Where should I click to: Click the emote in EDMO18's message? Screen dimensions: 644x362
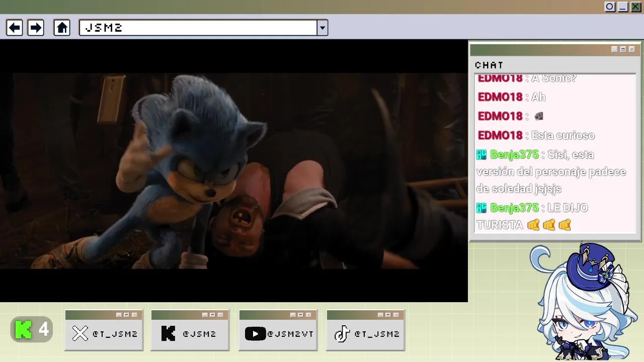click(x=538, y=116)
